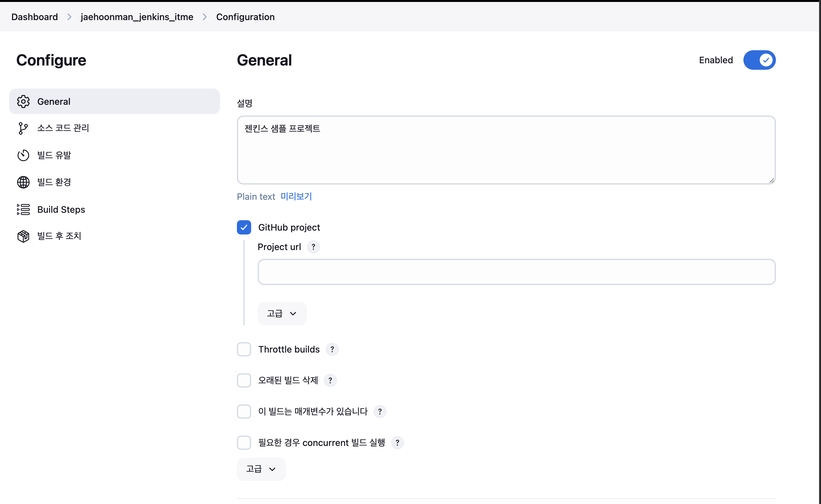Image resolution: width=821 pixels, height=504 pixels.
Task: Click the 설명 field label
Action: tap(244, 103)
